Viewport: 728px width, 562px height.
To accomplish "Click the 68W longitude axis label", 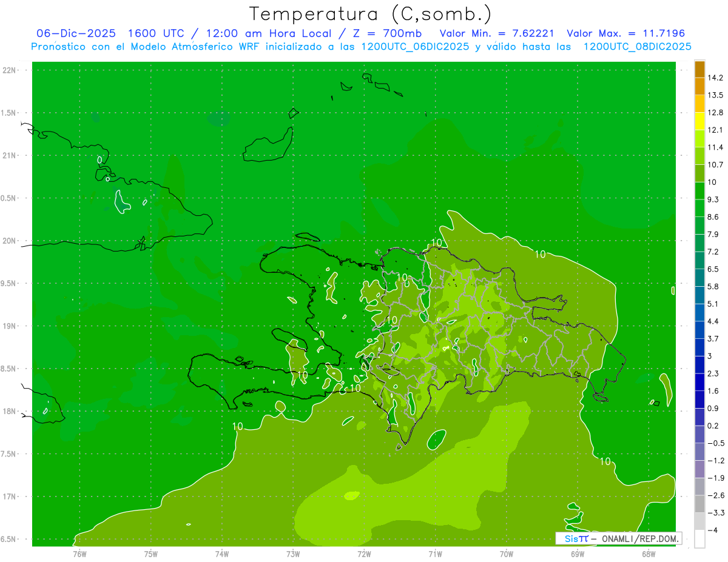I will pyautogui.click(x=649, y=554).
